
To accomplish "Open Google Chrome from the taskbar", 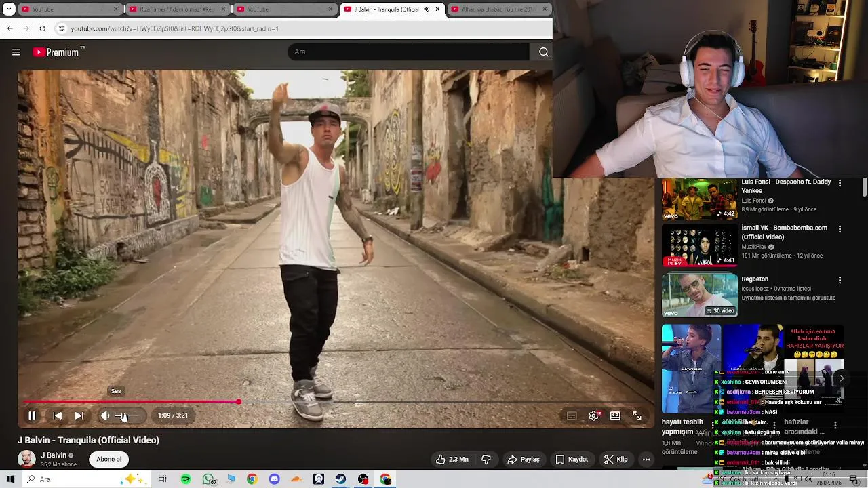I will coord(252,479).
